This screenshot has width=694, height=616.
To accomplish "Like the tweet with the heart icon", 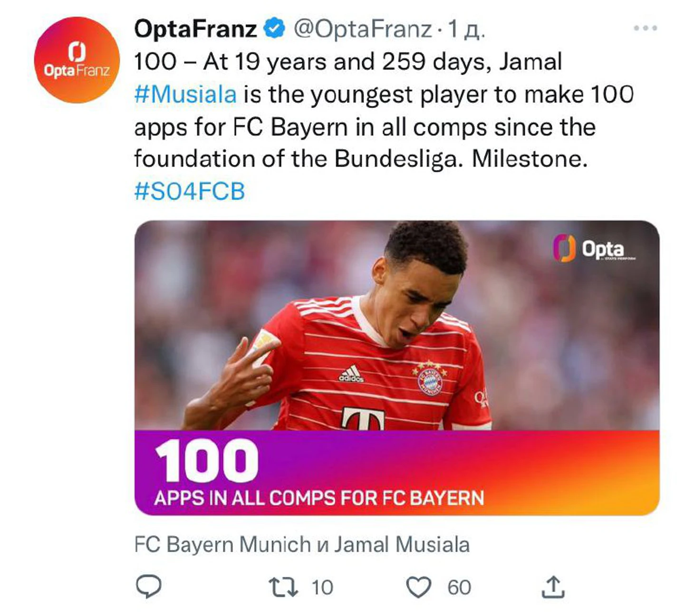I will (x=419, y=587).
